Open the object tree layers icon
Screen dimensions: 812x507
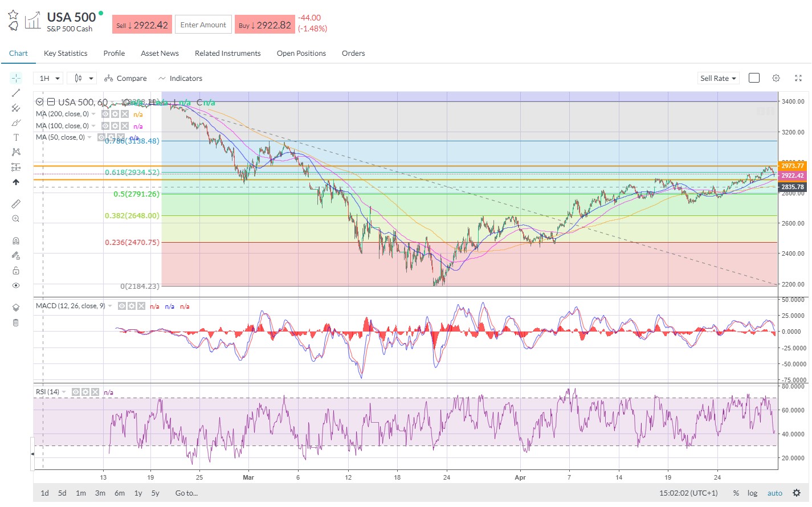click(x=16, y=308)
